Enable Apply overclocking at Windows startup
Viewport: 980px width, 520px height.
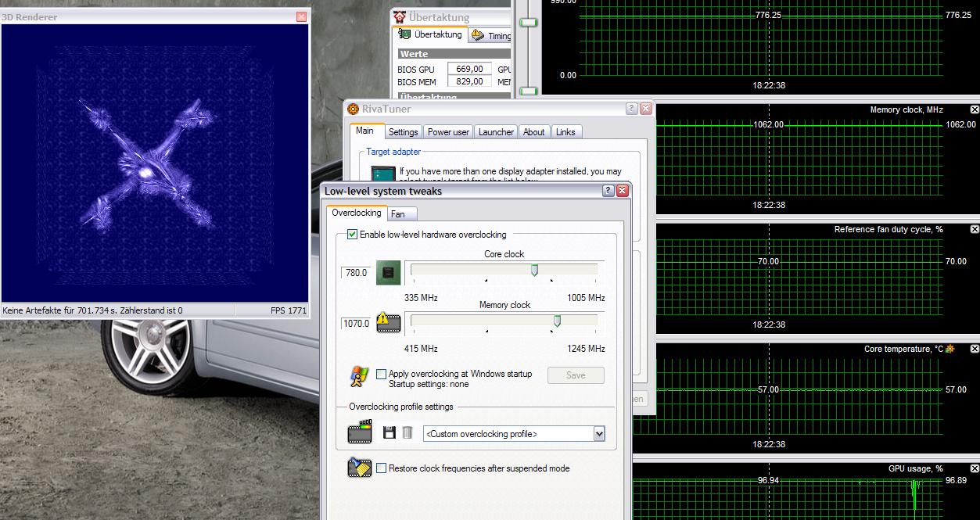click(382, 374)
